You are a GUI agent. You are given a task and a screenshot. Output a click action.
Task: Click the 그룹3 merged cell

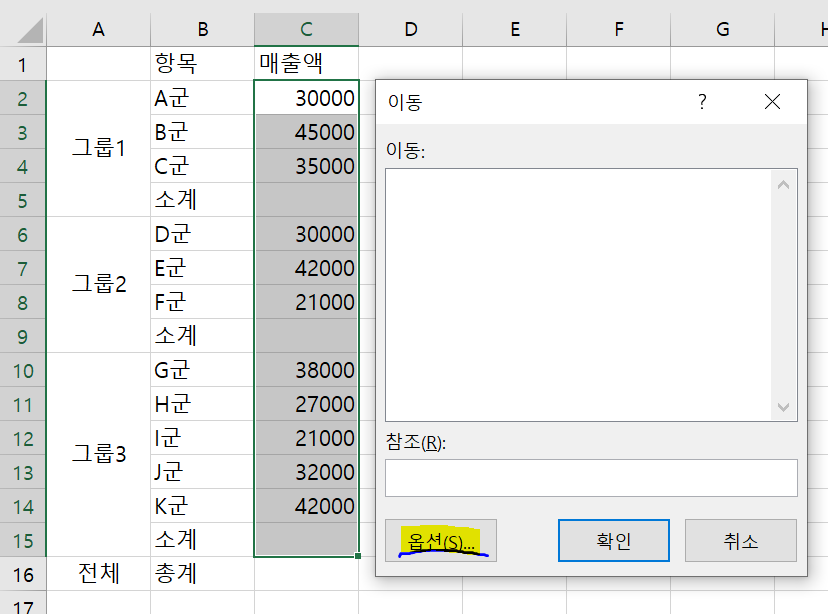98,455
